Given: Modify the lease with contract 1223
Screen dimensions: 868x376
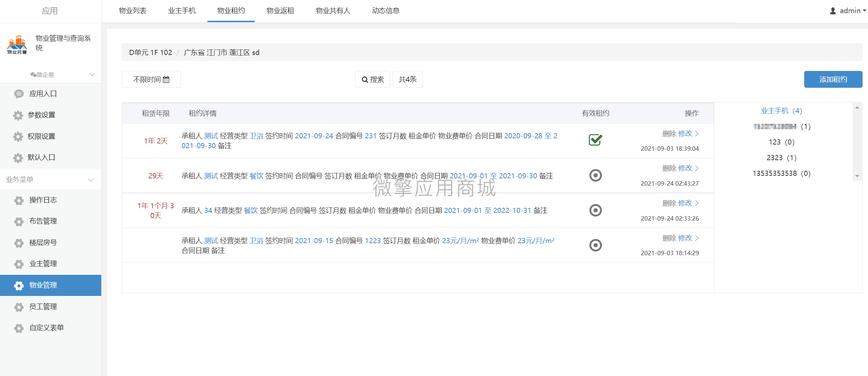Looking at the screenshot, I should coord(685,238).
